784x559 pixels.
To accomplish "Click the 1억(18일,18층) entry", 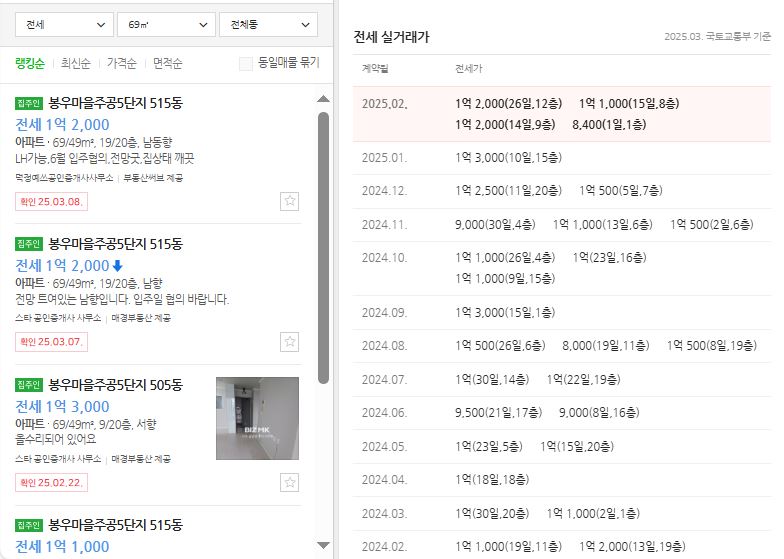I will coord(492,480).
